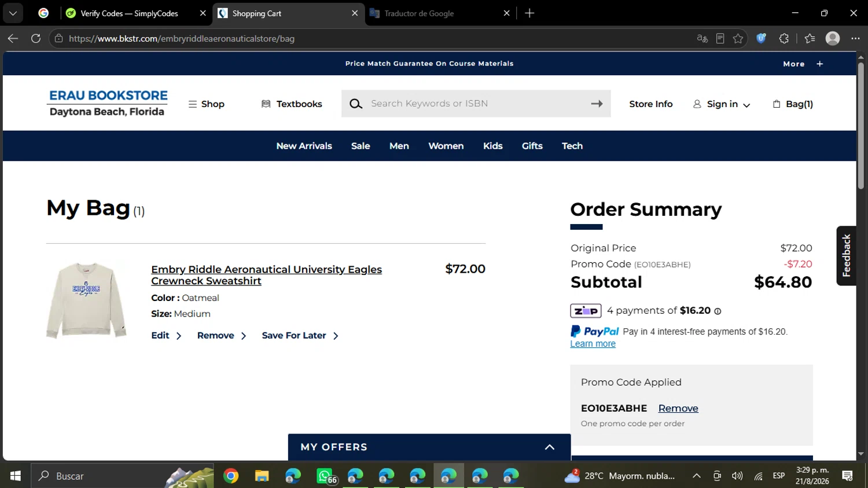Screen dimensions: 868x488
Task: Expand the More banner with plus
Action: [819, 64]
